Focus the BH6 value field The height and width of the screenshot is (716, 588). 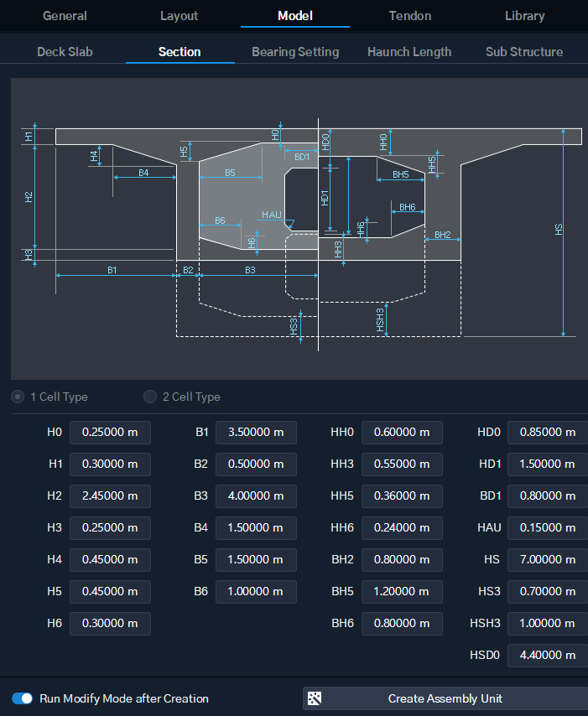[x=402, y=624]
